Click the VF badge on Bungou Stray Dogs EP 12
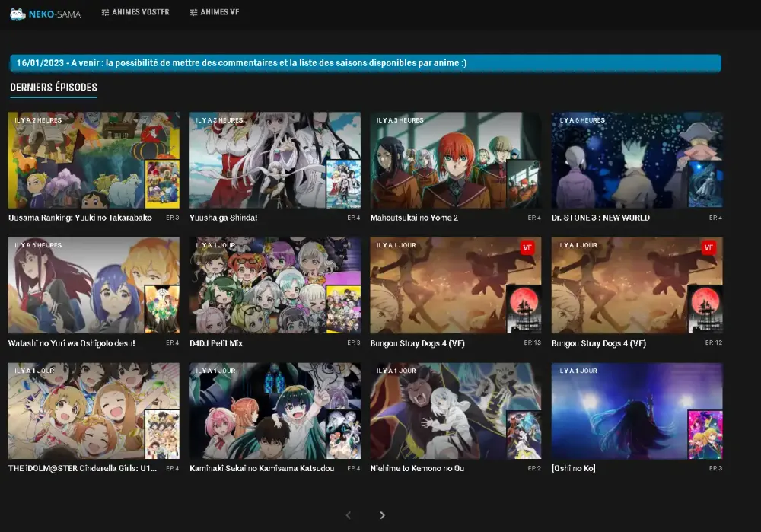The image size is (761, 532). [x=708, y=247]
